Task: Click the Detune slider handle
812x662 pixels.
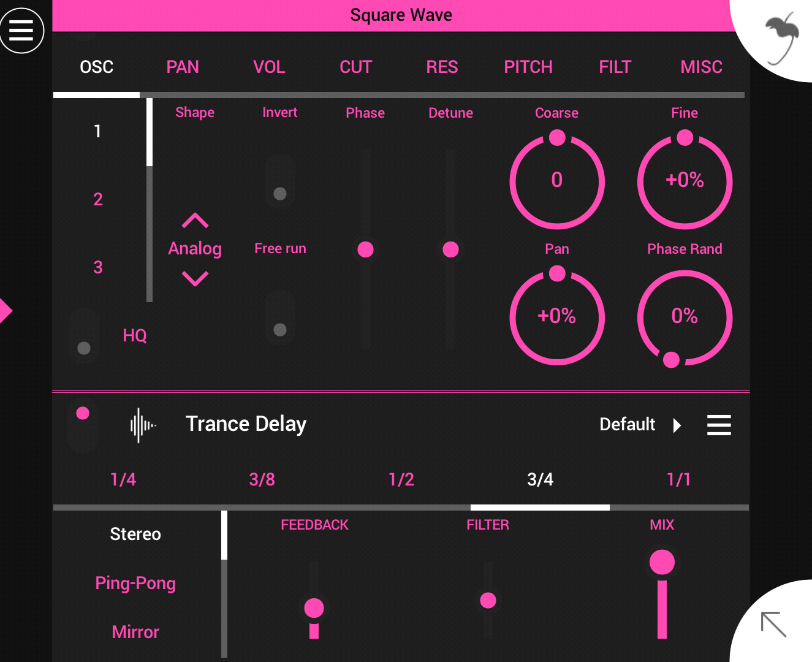Action: pyautogui.click(x=450, y=249)
